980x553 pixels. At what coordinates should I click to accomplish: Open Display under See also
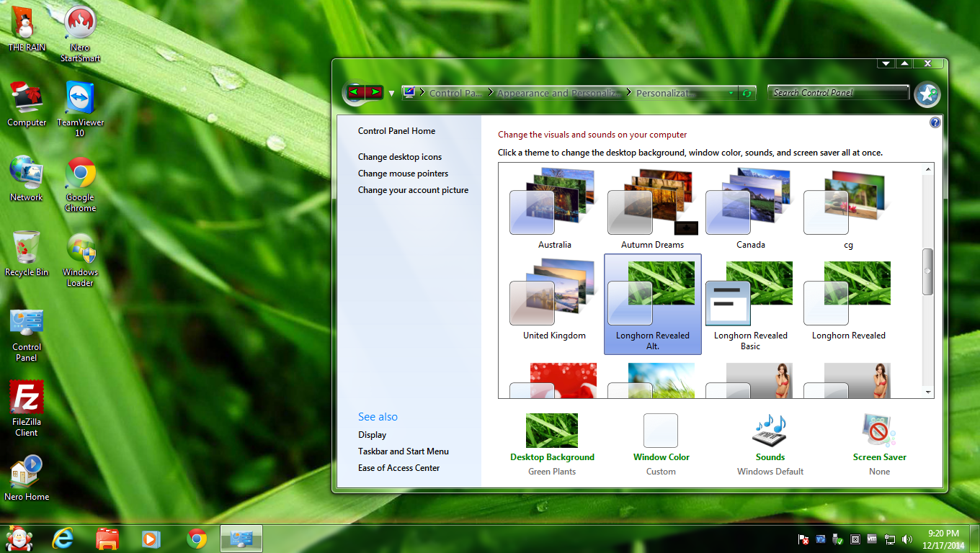coord(372,435)
